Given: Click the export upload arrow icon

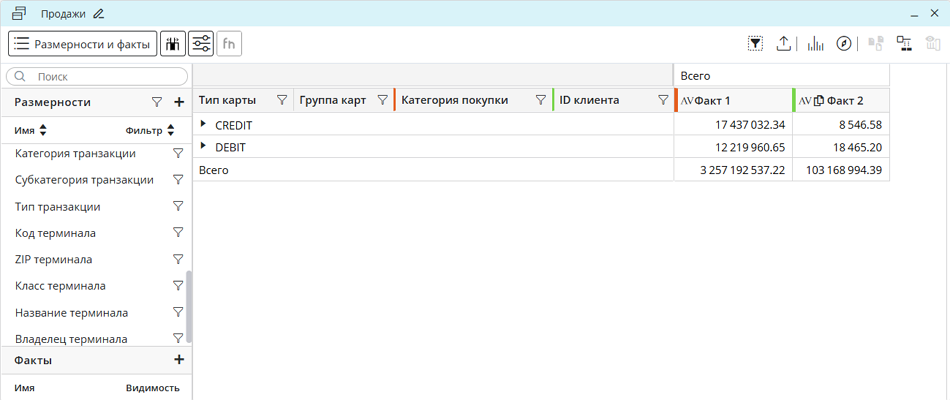Looking at the screenshot, I should [x=784, y=44].
